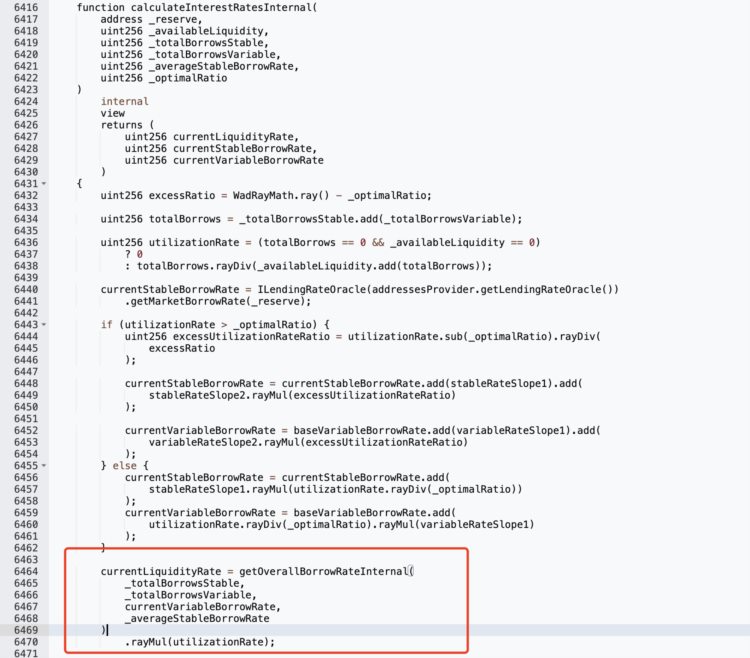
Task: Place cursor on calculateInterestRatesInternal function name
Action: pos(221,8)
